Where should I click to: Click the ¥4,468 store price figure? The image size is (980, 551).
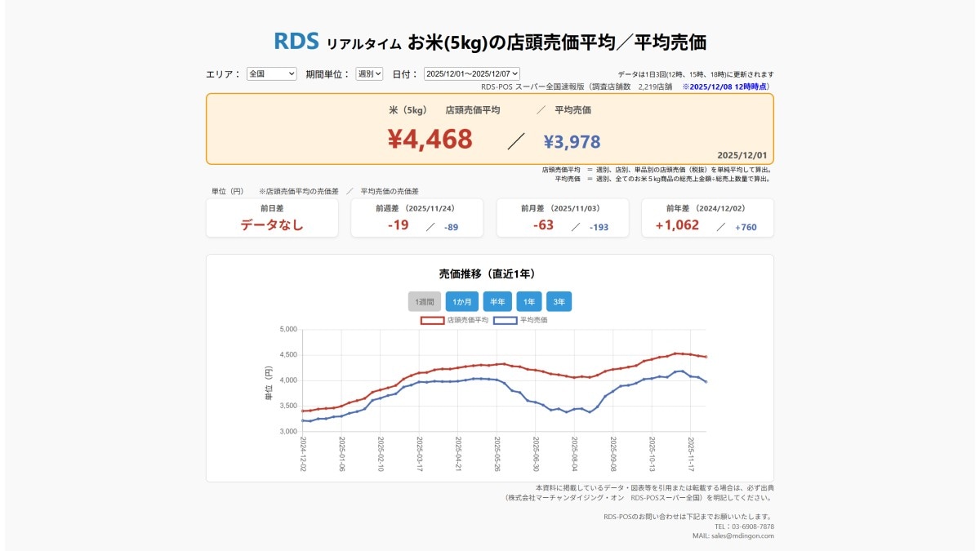pos(428,140)
